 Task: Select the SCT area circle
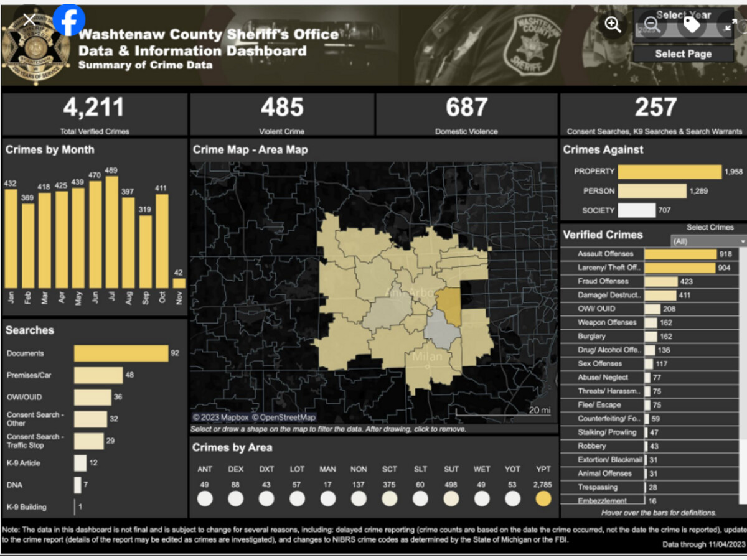pyautogui.click(x=389, y=498)
